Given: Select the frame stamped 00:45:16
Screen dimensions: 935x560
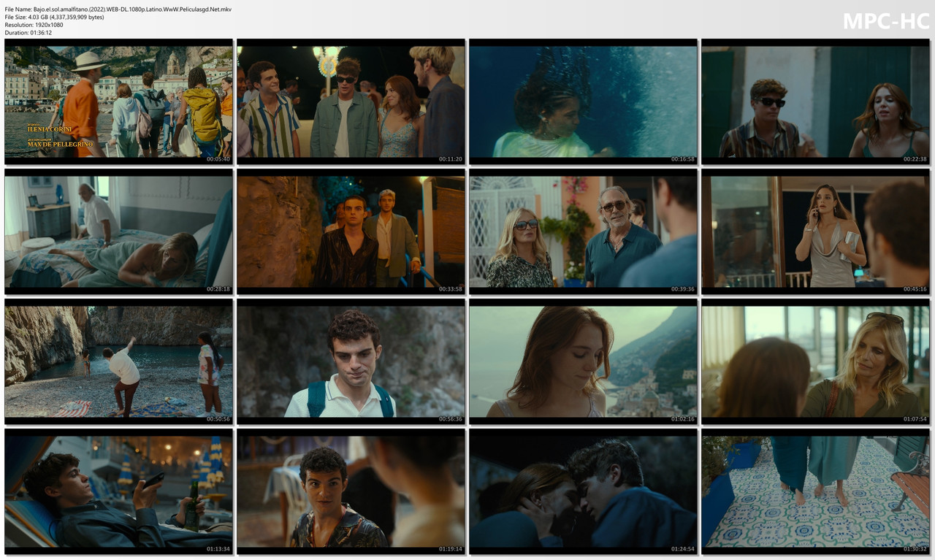Looking at the screenshot, I should click(815, 231).
